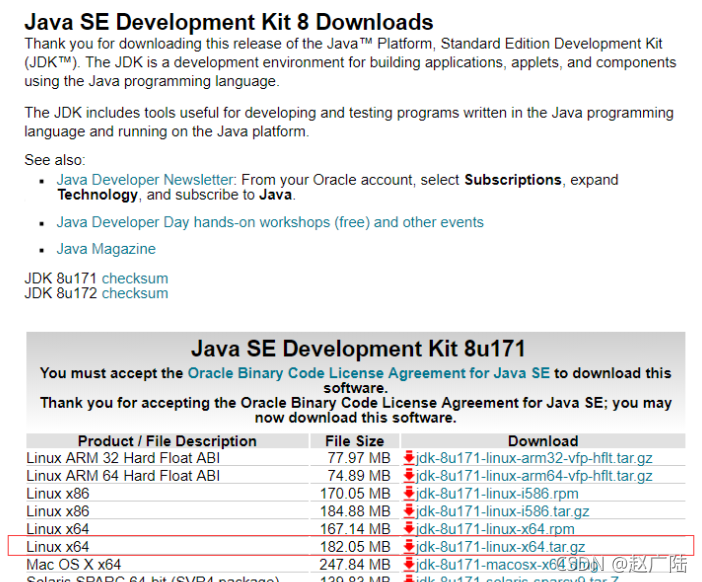The image size is (702, 582).
Task: Click download arrow icon for jdk-8u171-linux-arm32-vfp-hflt.tar.gz
Action: [x=409, y=458]
